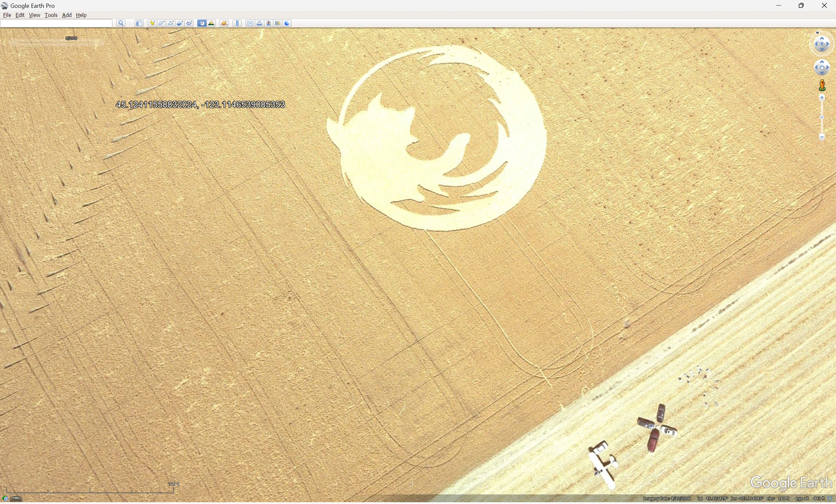The height and width of the screenshot is (504, 836).
Task: Email the view via envelope icon
Action: coord(250,23)
